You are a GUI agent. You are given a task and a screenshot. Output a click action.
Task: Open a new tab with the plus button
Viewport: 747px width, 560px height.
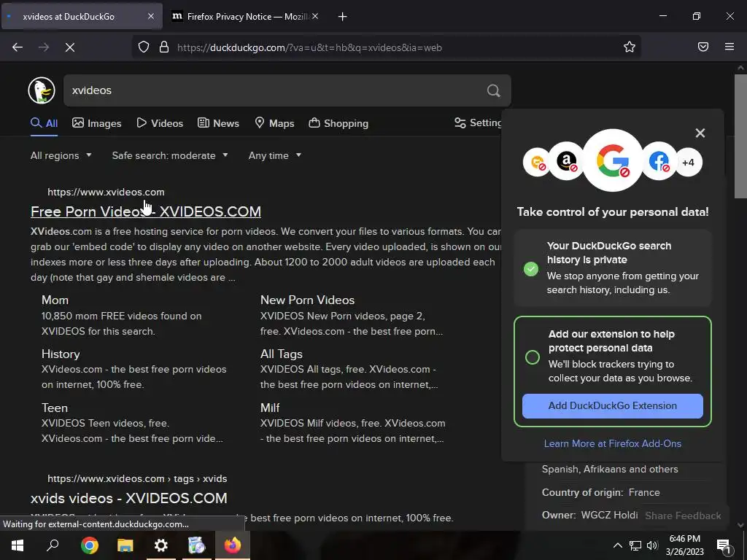coord(342,17)
